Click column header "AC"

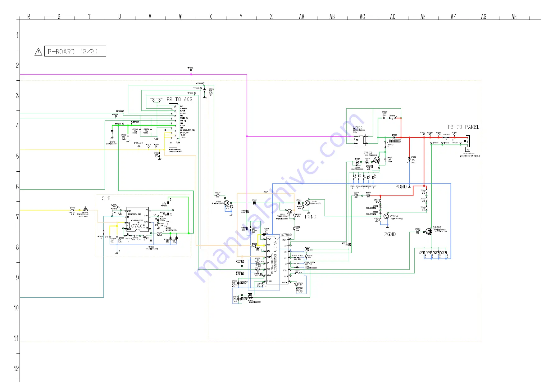click(x=362, y=16)
